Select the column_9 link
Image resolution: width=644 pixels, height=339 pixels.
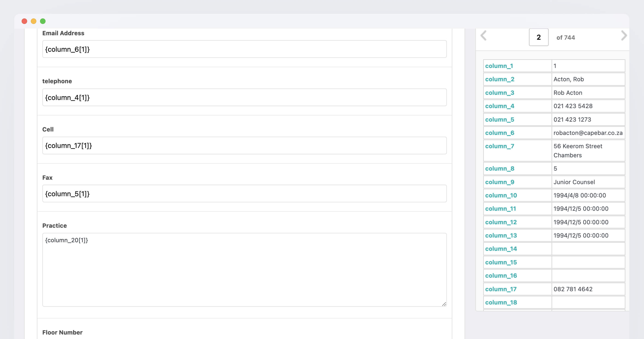[500, 182]
